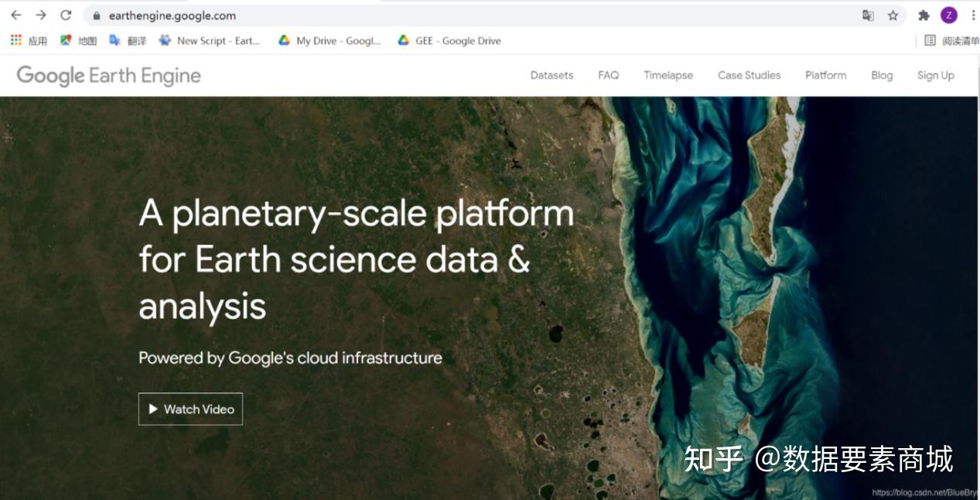
Task: Click the lock icon in address bar
Action: click(x=97, y=15)
